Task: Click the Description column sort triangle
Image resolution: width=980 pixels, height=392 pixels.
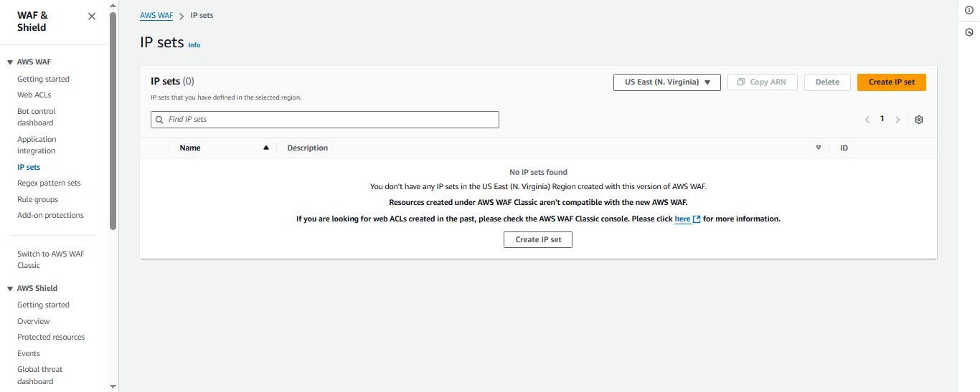Action: click(x=819, y=148)
